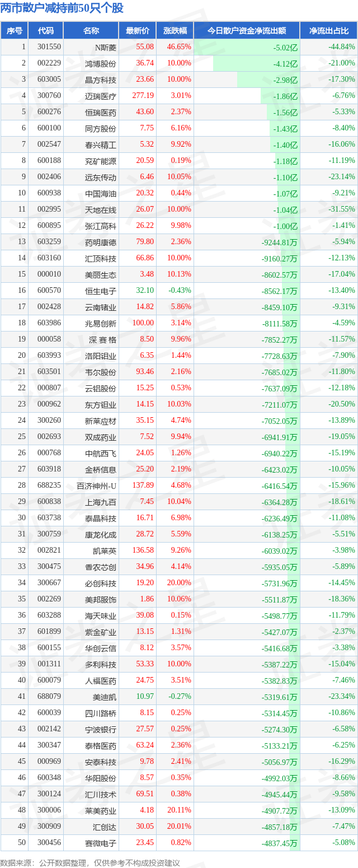Select stock name 云南锗业
The image size is (358, 868).
click(101, 307)
